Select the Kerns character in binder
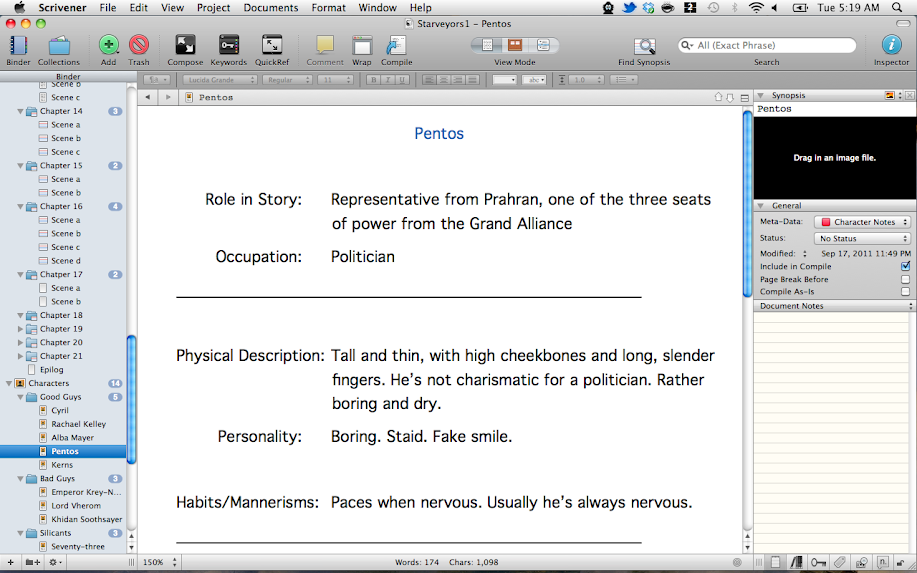917x573 pixels. coord(61,465)
